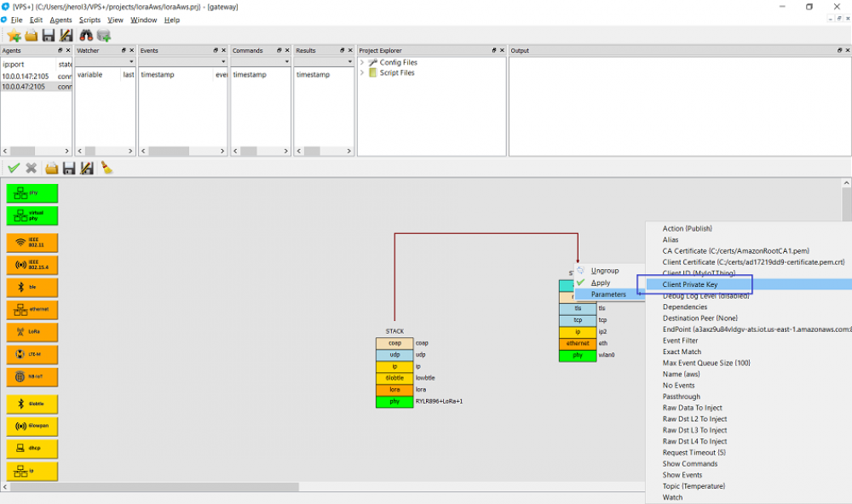This screenshot has height=504, width=852.
Task: Select Client Private Key parameter
Action: point(749,284)
